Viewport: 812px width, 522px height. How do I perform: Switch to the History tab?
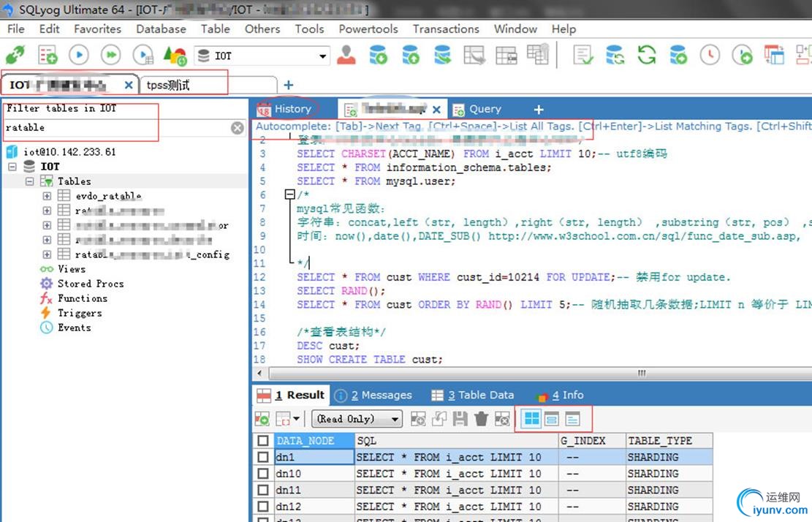tap(292, 109)
